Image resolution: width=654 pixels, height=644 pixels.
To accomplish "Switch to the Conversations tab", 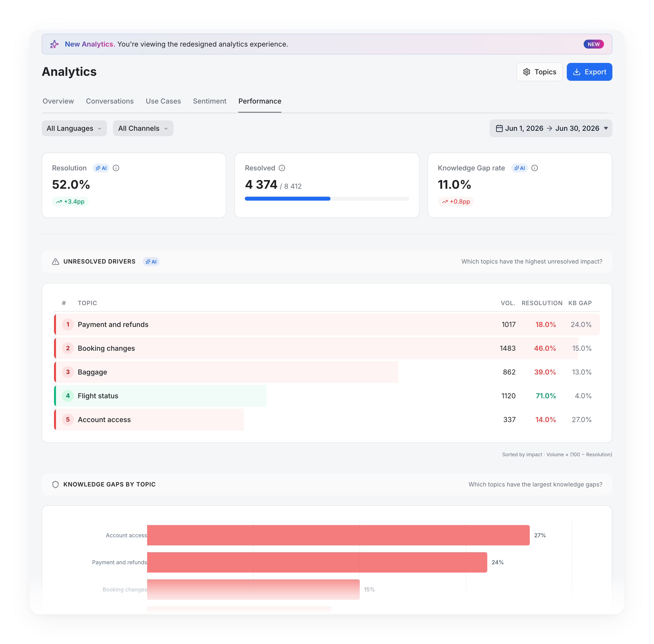I will (x=110, y=101).
